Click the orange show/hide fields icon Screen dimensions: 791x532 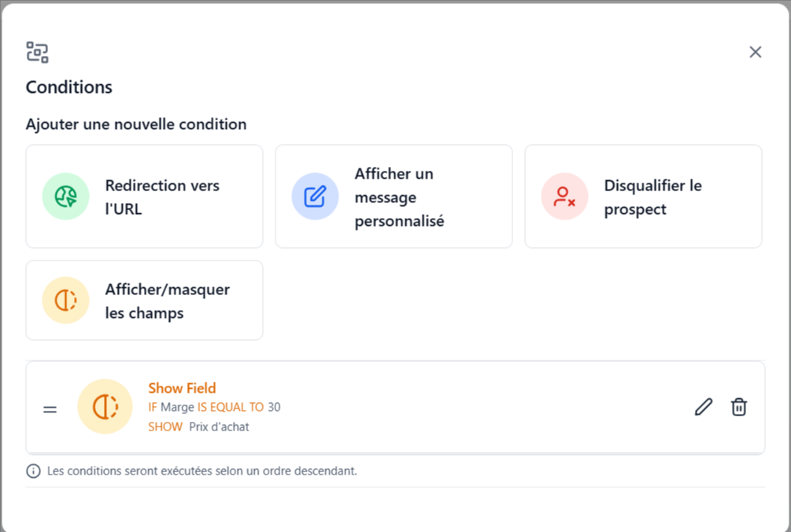click(x=65, y=301)
